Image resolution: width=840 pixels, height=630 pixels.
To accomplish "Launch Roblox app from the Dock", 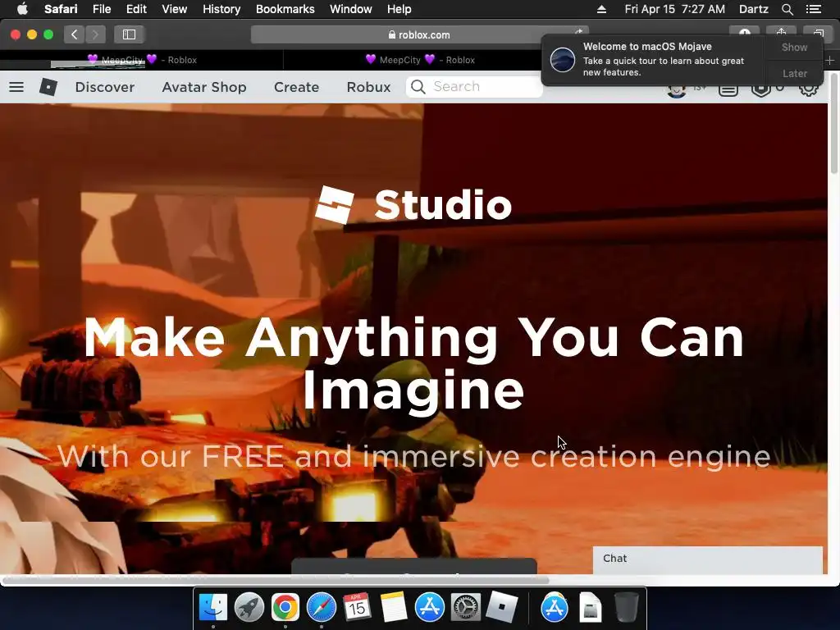I will [501, 607].
